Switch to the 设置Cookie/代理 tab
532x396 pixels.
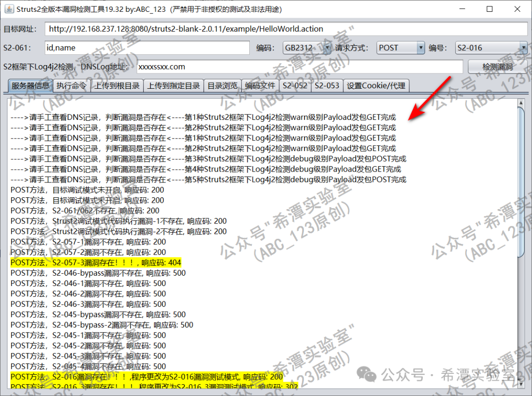(376, 86)
